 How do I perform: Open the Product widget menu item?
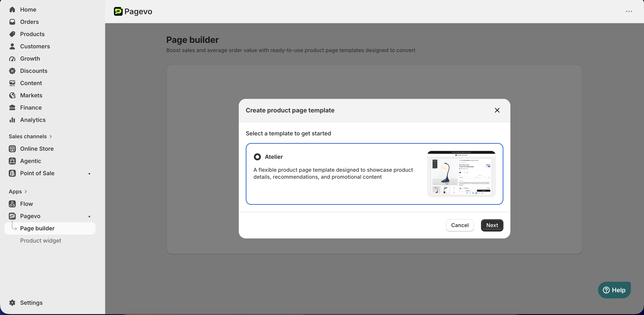(x=41, y=240)
